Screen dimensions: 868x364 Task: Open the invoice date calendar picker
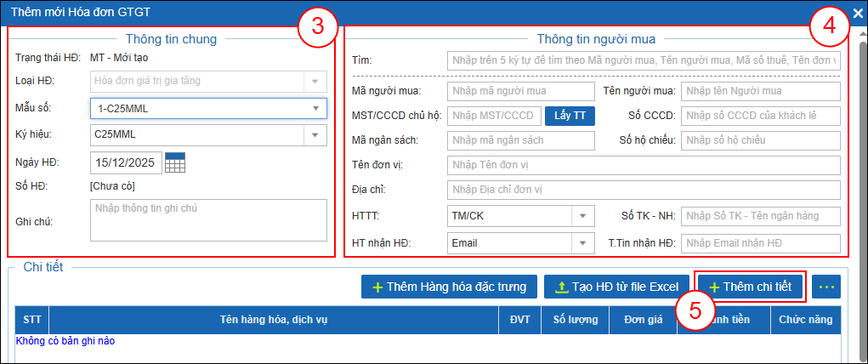[x=174, y=162]
